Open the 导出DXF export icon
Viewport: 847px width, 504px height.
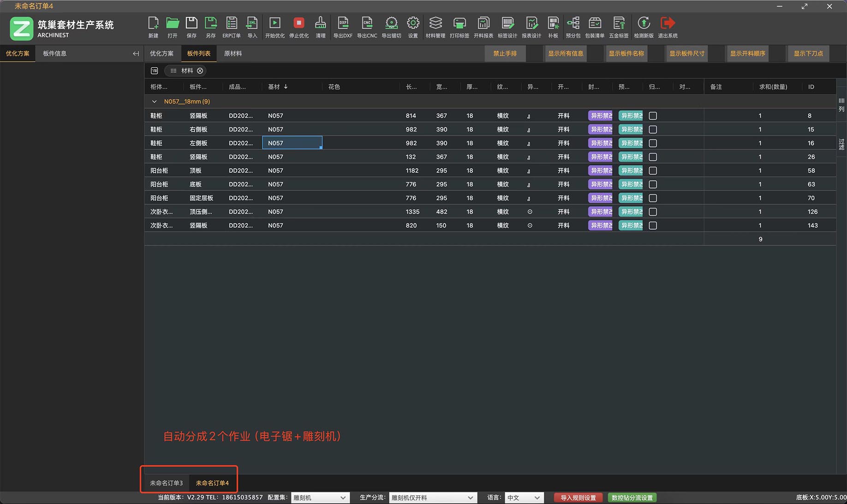pyautogui.click(x=343, y=24)
